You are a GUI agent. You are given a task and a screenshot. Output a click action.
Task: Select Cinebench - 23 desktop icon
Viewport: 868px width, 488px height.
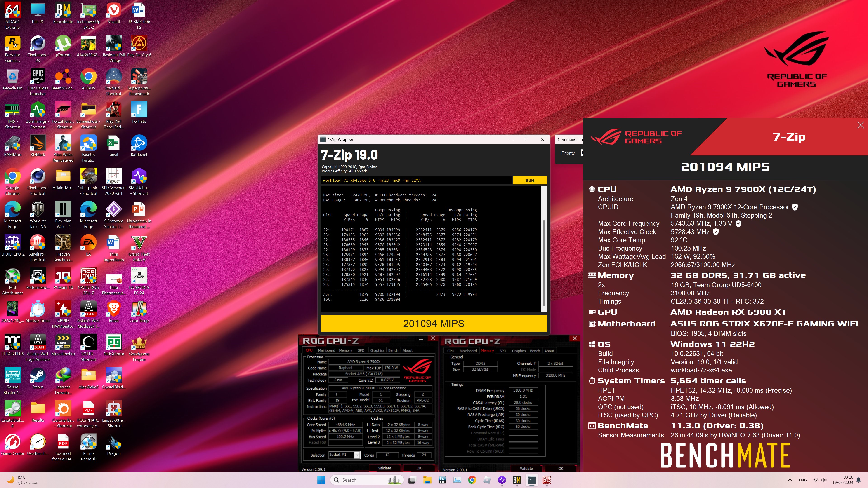point(38,49)
